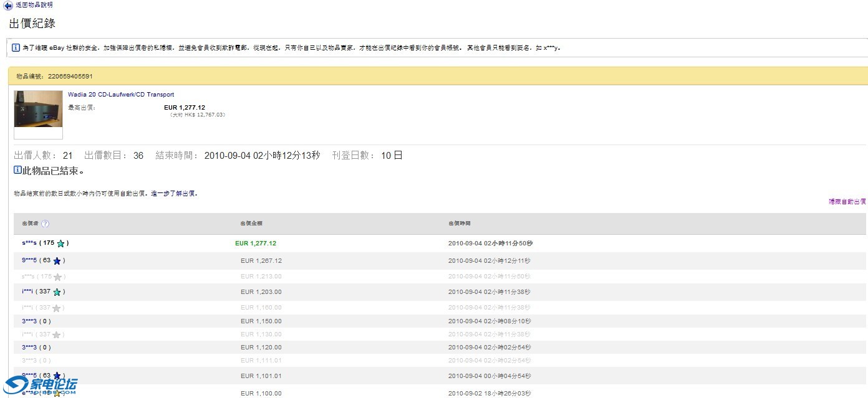Open bidder 9***5 on the EUR 1,267.12 row
868x398 pixels.
pos(29,260)
